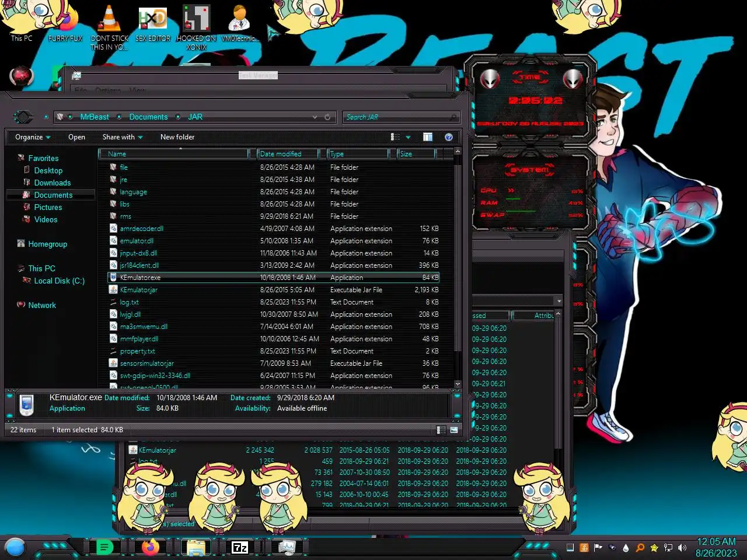Sort files by the Type column
747x560 pixels.
(358, 154)
